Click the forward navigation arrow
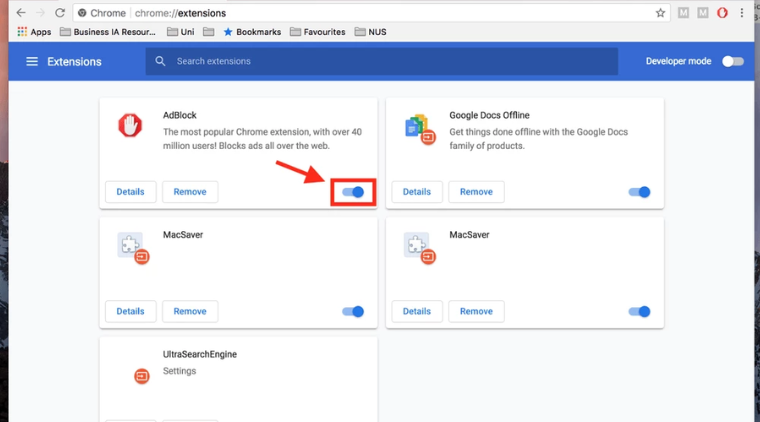This screenshot has width=760, height=422. (x=40, y=13)
